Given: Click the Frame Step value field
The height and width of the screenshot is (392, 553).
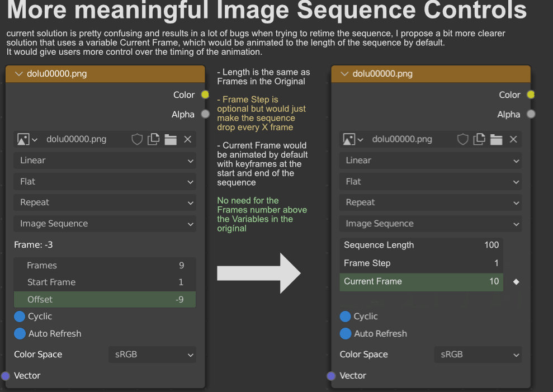Looking at the screenshot, I should [422, 263].
